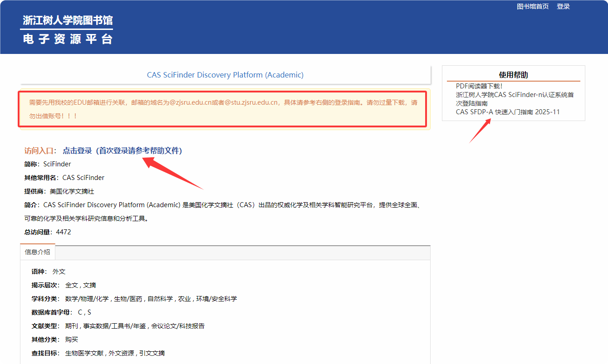
Task: Click the CAS SciFinder Discovery Platform (Academic) title
Action: (x=225, y=75)
